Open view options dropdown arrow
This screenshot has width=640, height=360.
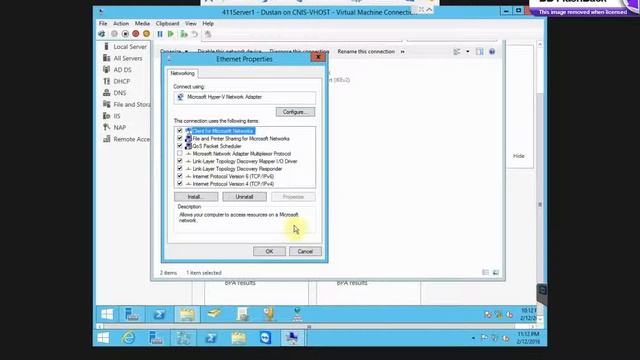(468, 51)
